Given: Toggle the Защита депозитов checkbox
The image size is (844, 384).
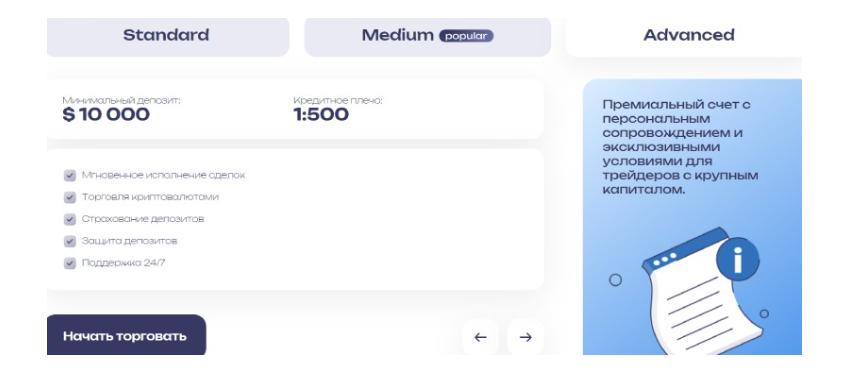Looking at the screenshot, I should pos(70,241).
